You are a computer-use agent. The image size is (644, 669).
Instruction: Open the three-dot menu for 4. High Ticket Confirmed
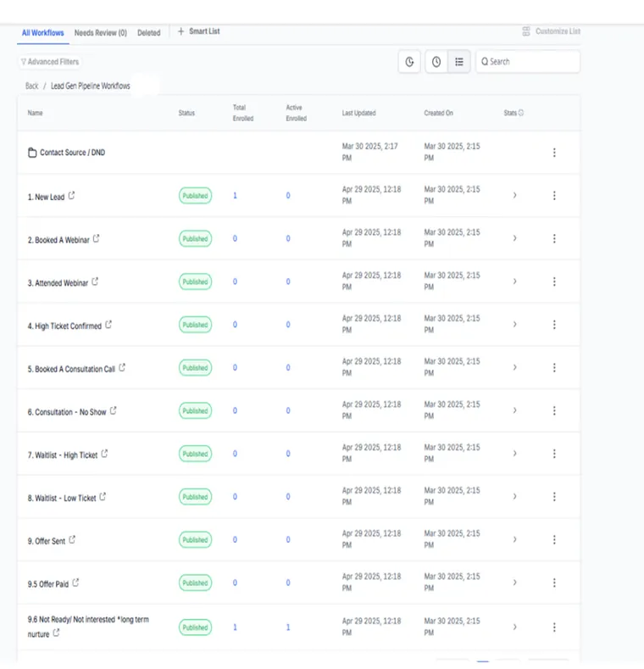(554, 325)
